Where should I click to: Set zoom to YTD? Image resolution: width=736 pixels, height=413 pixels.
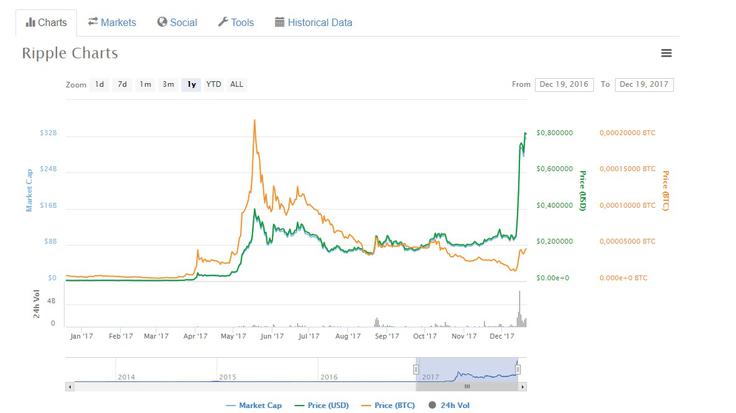tap(214, 84)
